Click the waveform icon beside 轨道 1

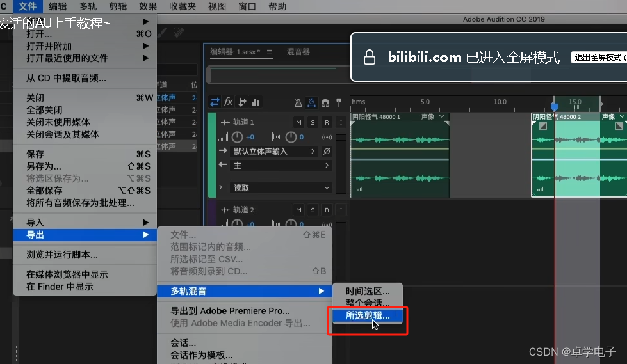point(225,122)
